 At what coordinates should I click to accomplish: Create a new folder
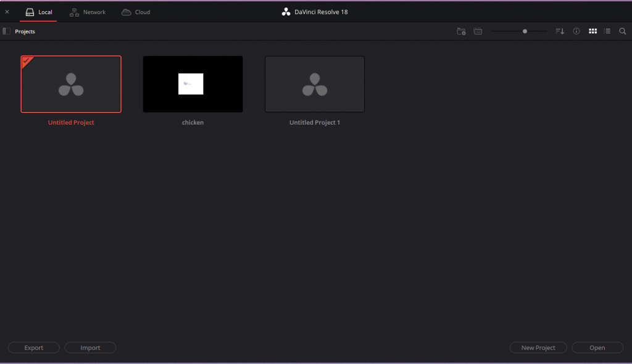pos(462,31)
